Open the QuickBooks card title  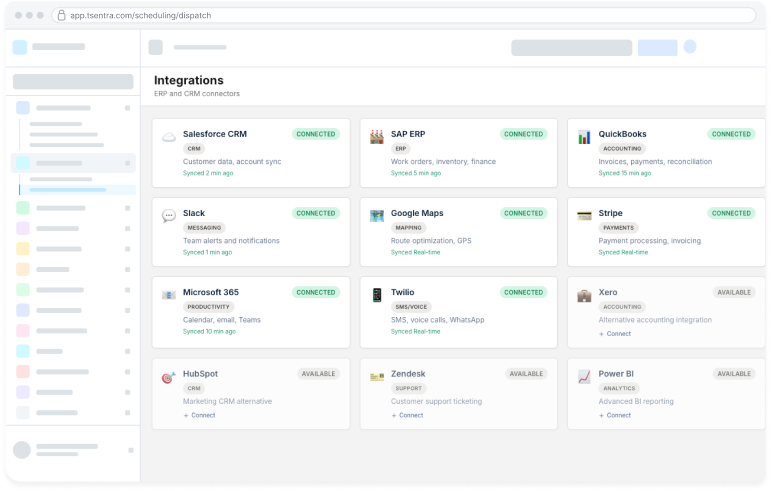(623, 134)
